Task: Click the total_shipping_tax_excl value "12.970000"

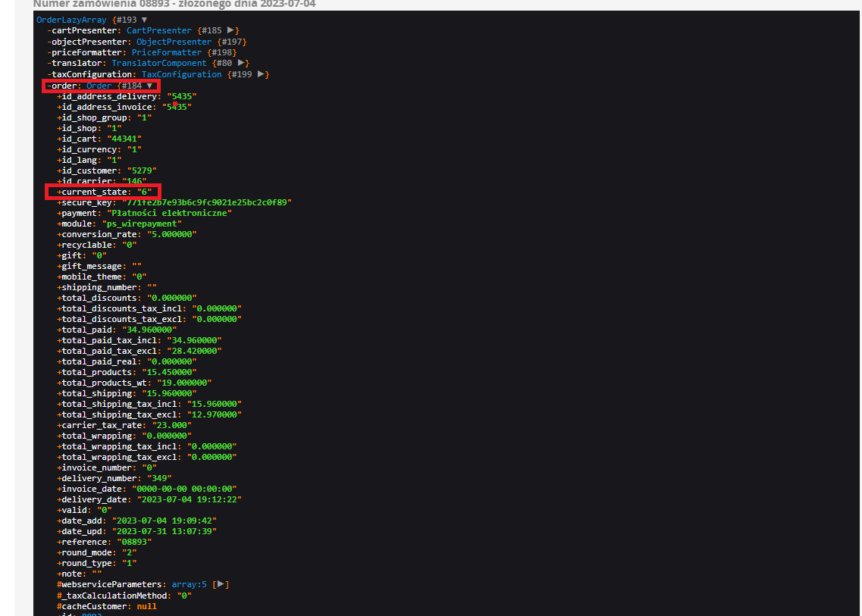Action: 215,414
